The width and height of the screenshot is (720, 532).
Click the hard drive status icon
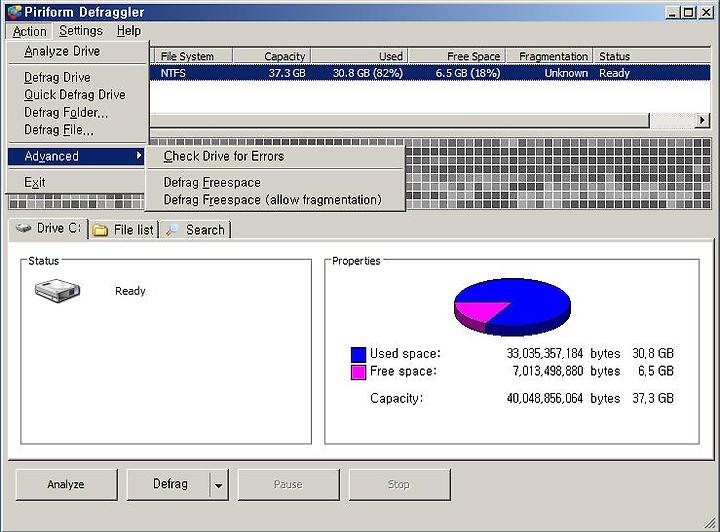[x=57, y=291]
